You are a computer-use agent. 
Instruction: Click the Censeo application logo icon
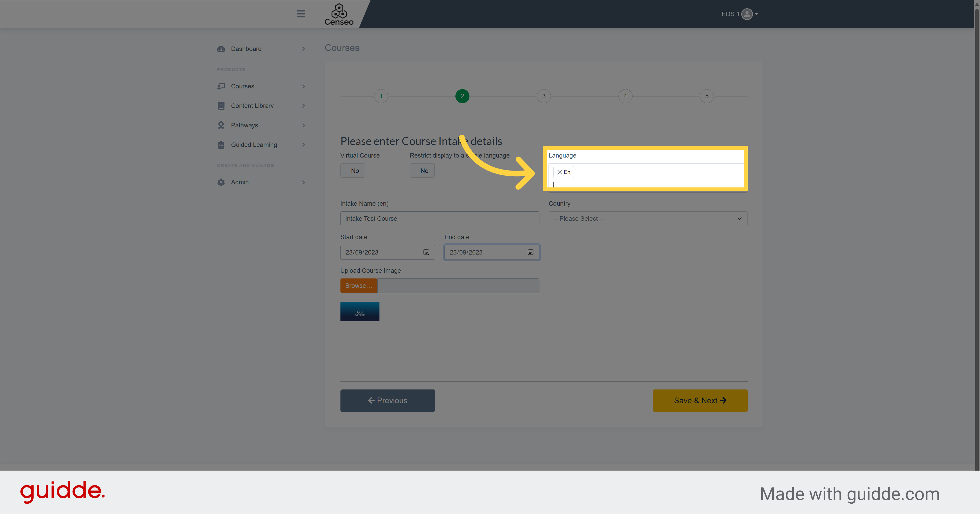339,14
